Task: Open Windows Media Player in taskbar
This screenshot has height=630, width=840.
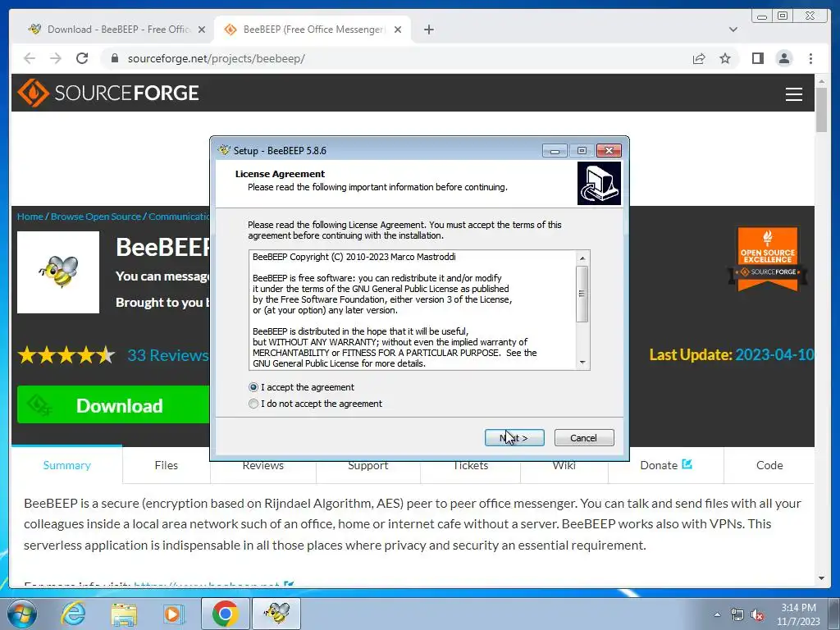Action: point(174,614)
